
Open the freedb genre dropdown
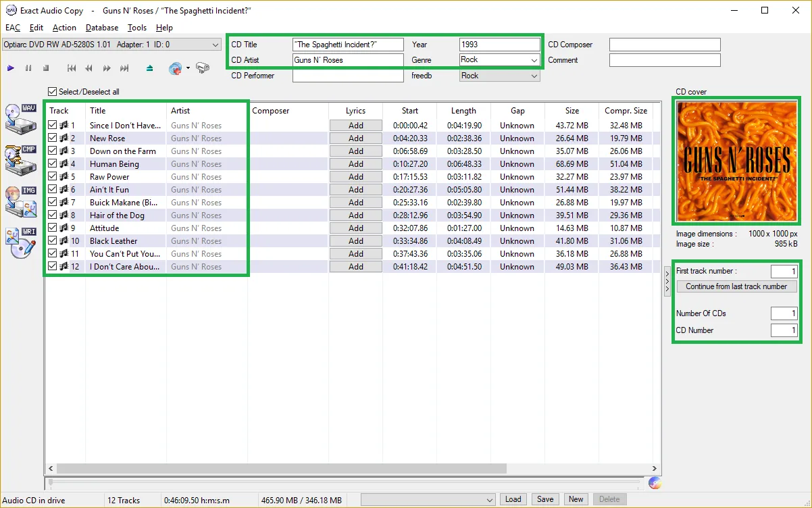[x=500, y=76]
